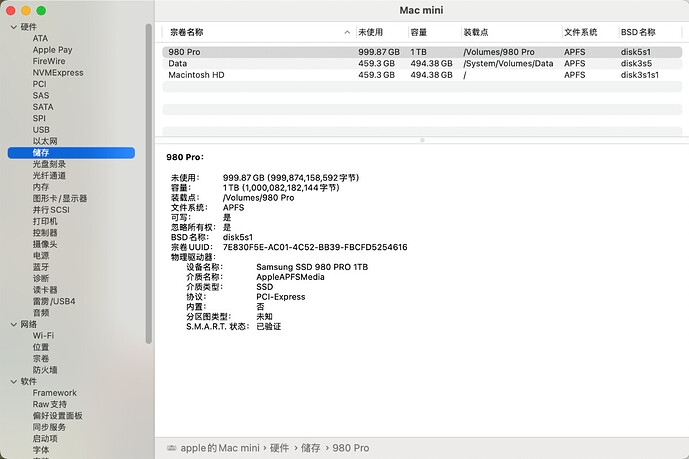689x459 pixels.
Task: Click the computer icon in the path bar
Action: [x=171, y=448]
